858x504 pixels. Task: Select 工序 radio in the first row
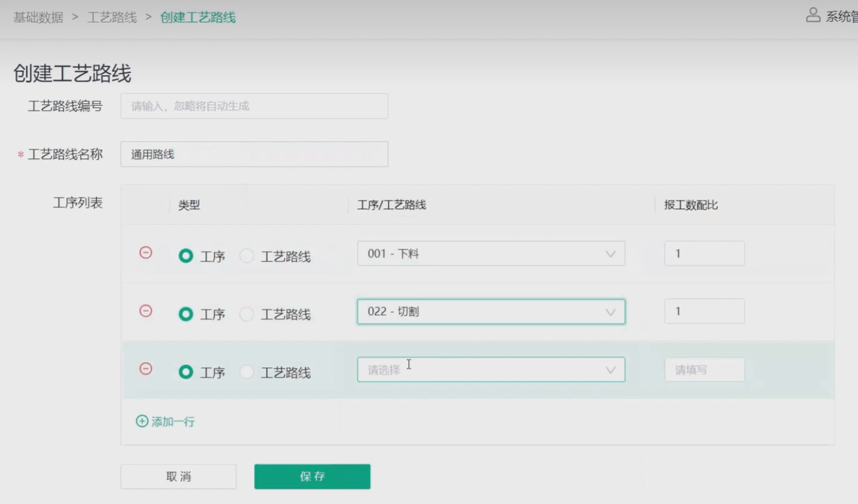click(x=186, y=256)
